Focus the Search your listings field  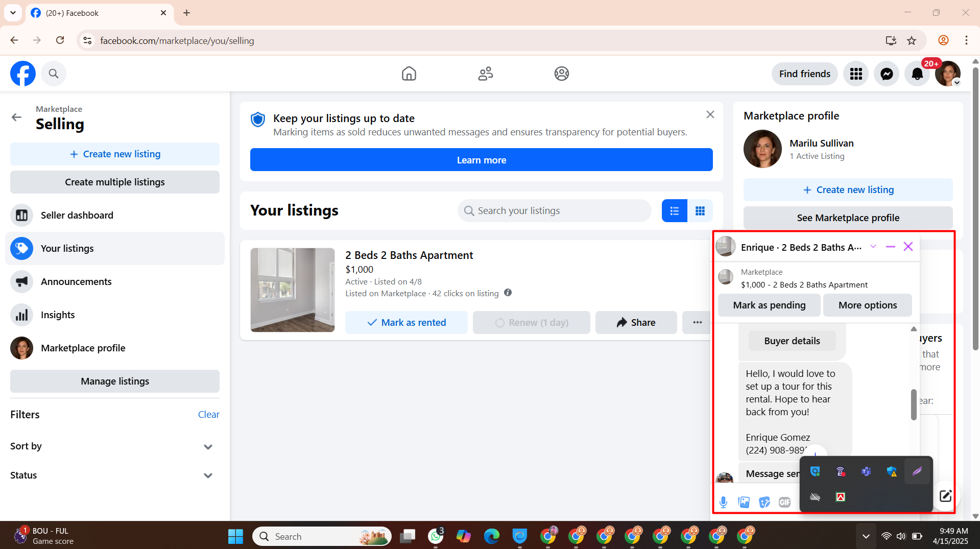[x=554, y=210]
